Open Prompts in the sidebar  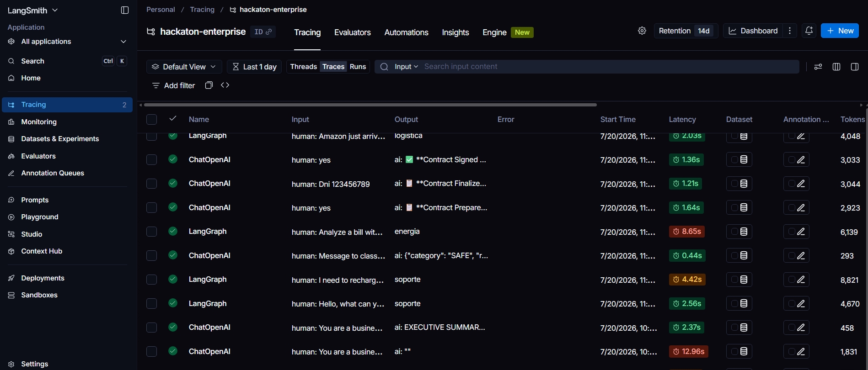coord(35,200)
